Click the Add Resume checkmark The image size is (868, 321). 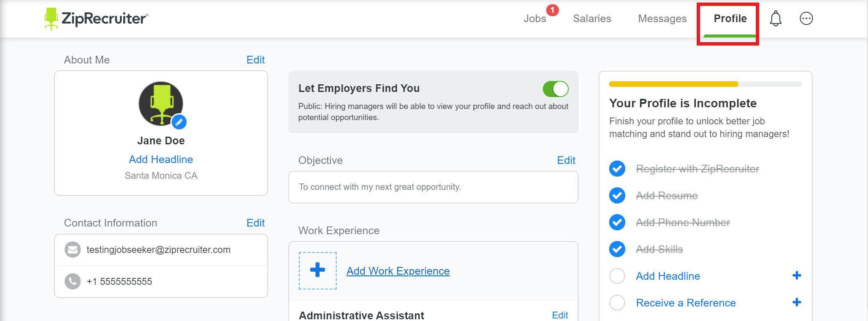tap(617, 195)
